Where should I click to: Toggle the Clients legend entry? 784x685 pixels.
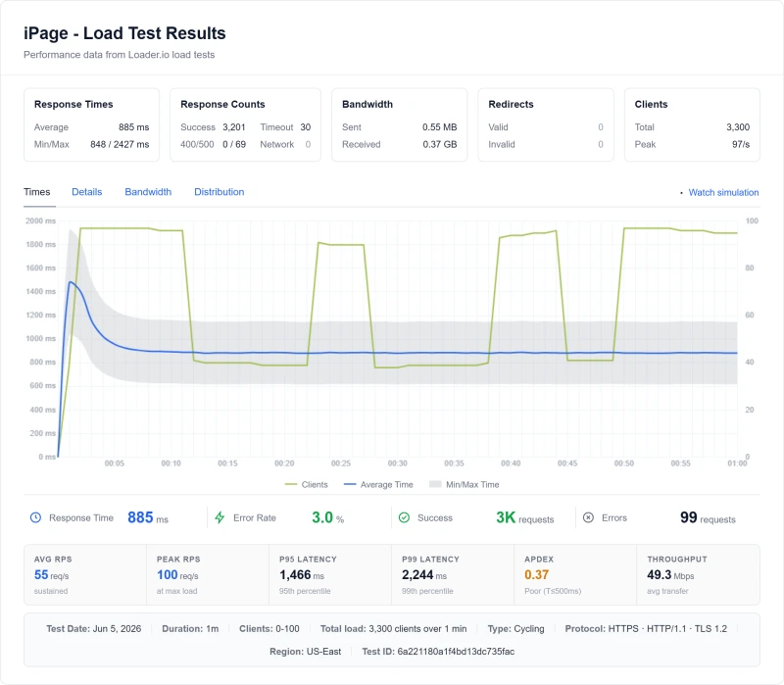tap(306, 484)
